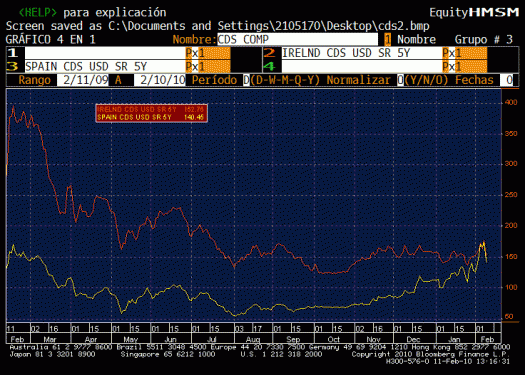The image size is (525, 375).
Task: Click the Normalizar field showing O
Action: click(x=400, y=80)
